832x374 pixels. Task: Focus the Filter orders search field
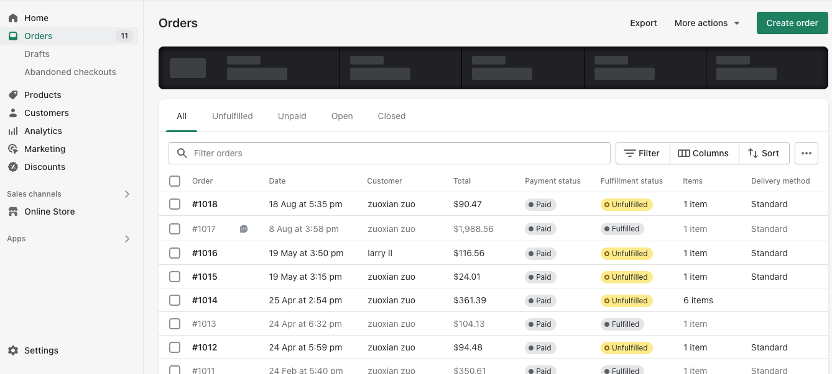click(389, 153)
